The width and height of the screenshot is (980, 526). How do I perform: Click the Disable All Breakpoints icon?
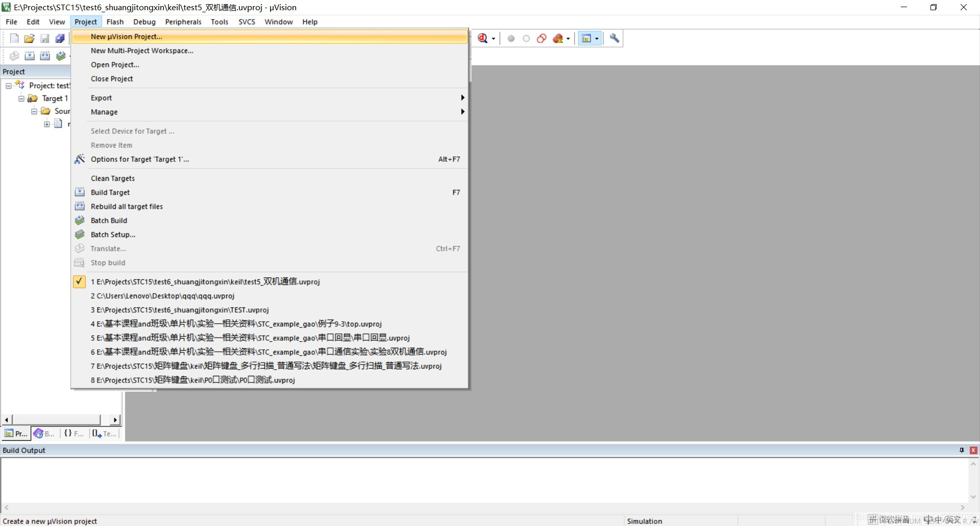[542, 38]
